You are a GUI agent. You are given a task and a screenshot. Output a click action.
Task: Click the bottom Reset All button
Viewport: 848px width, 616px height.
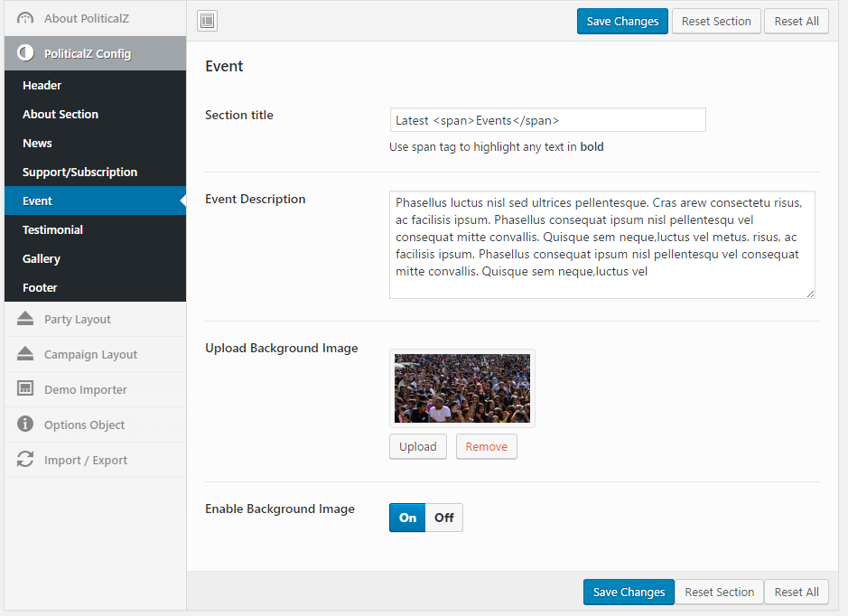pyautogui.click(x=797, y=592)
